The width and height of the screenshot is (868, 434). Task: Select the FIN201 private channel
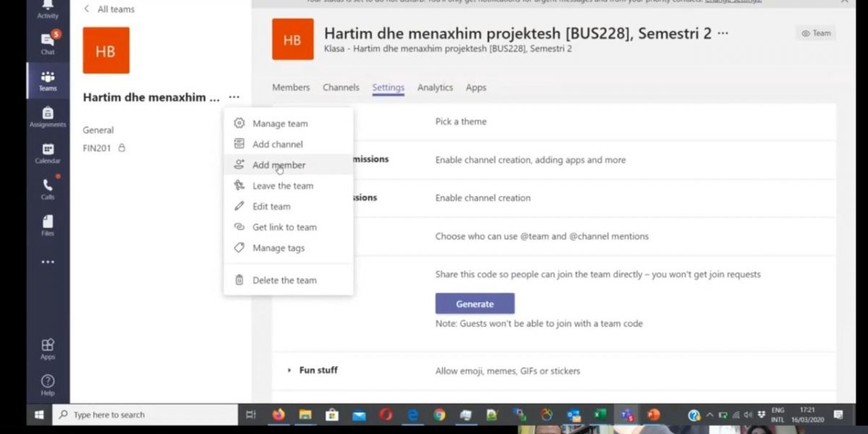point(104,148)
